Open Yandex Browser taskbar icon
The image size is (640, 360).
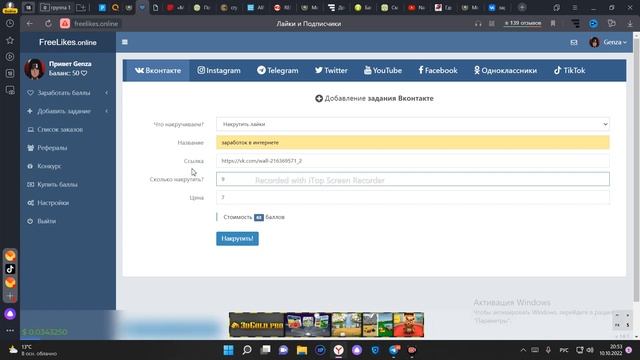pos(338,350)
